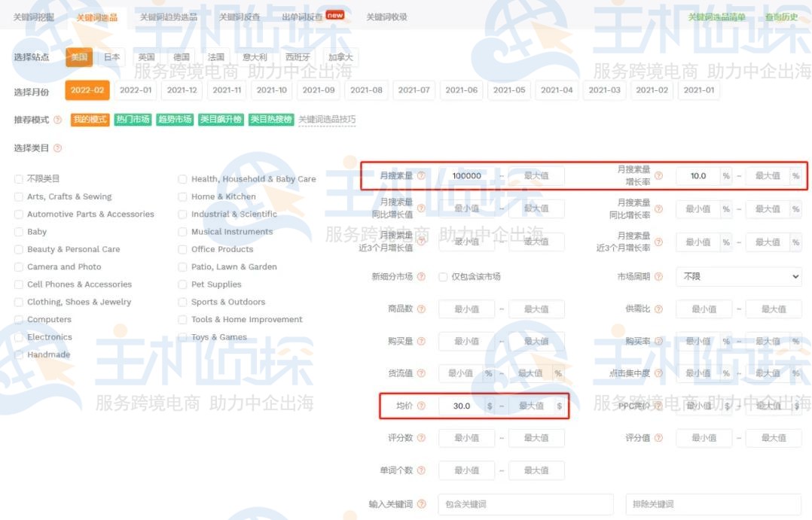Screen dimensions: 812x520
Task: Open the 点击集中度 help icon
Action: [658, 373]
